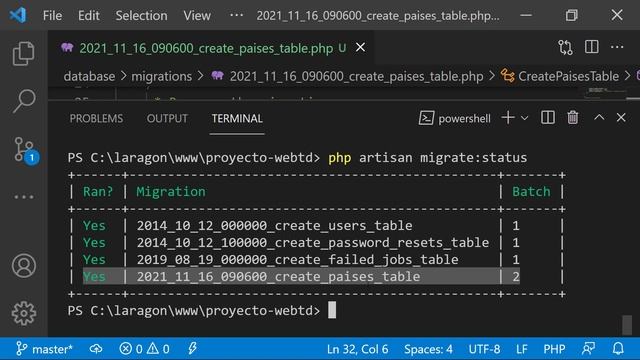This screenshot has height=360, width=640.
Task: Open terminal launch profile dropdown arrow
Action: [524, 118]
